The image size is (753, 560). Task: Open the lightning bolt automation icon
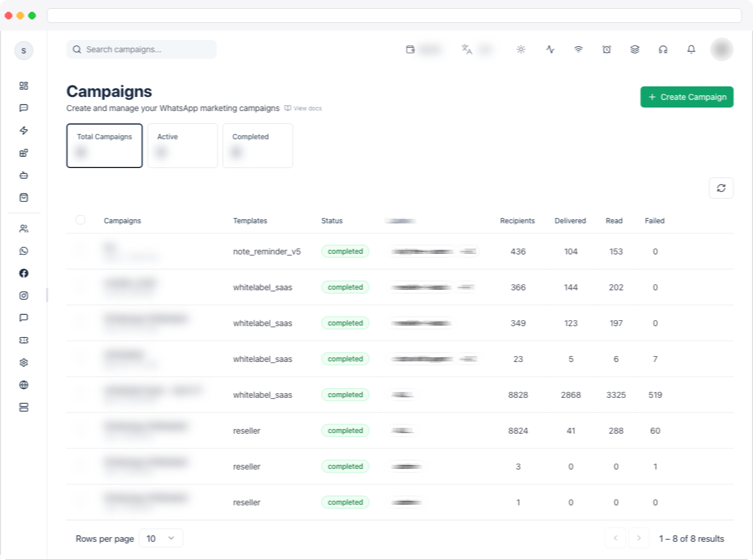pyautogui.click(x=23, y=130)
